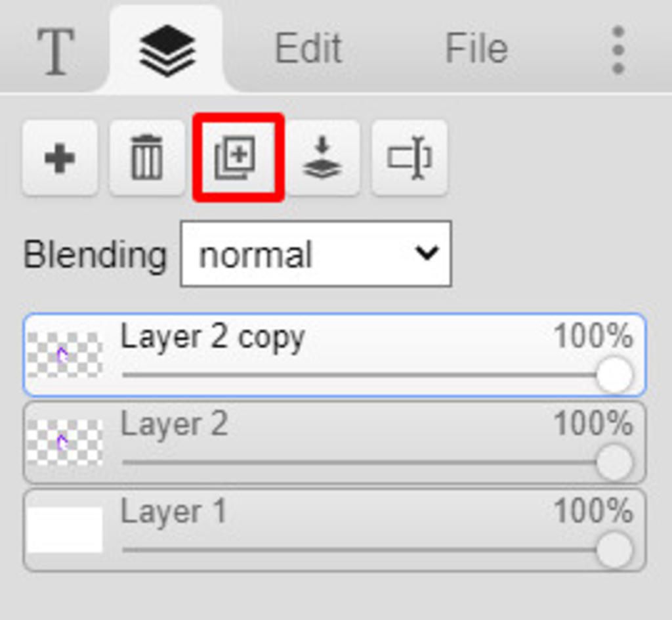Click the Layer 2 copy thumbnail
This screenshot has width=672, height=620.
[x=65, y=355]
